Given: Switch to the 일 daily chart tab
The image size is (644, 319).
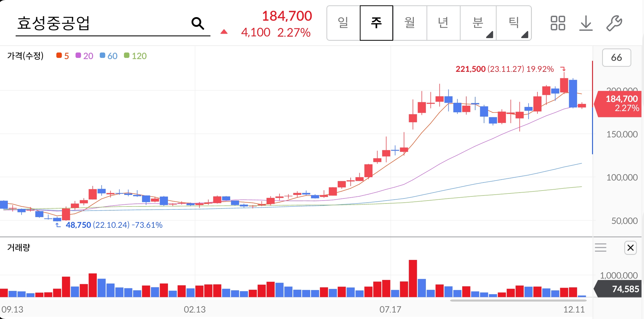Looking at the screenshot, I should click(343, 23).
